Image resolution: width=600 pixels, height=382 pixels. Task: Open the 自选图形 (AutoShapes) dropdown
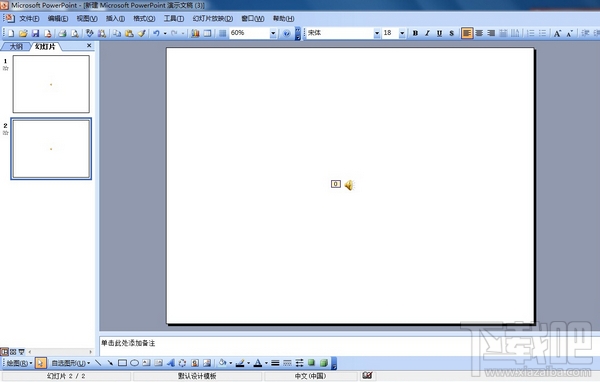[71, 362]
